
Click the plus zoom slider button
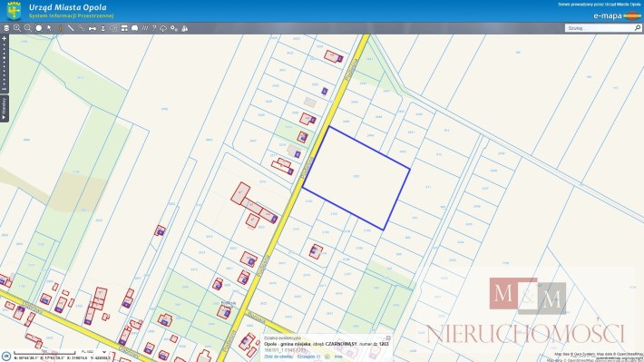5,39
